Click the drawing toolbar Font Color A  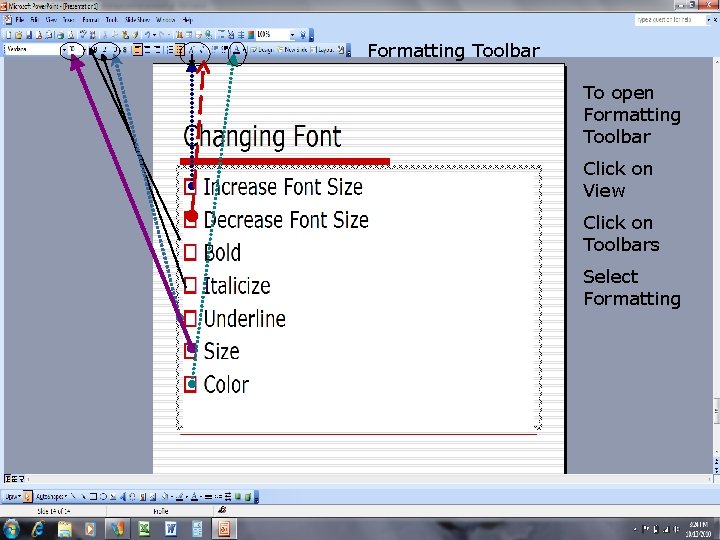(x=194, y=496)
